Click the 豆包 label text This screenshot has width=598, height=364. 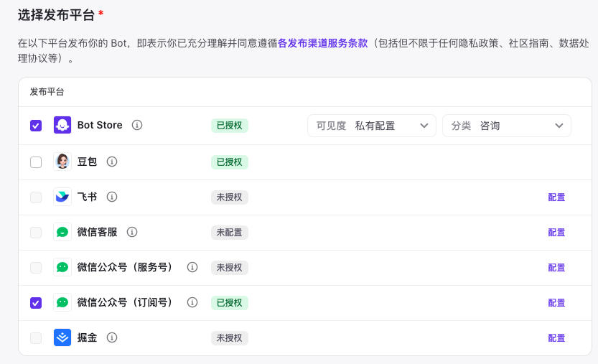87,162
